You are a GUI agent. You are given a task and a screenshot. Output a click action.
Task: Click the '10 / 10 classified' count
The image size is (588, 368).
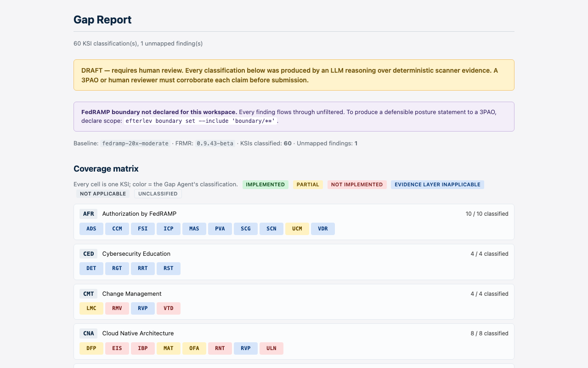[487, 214]
